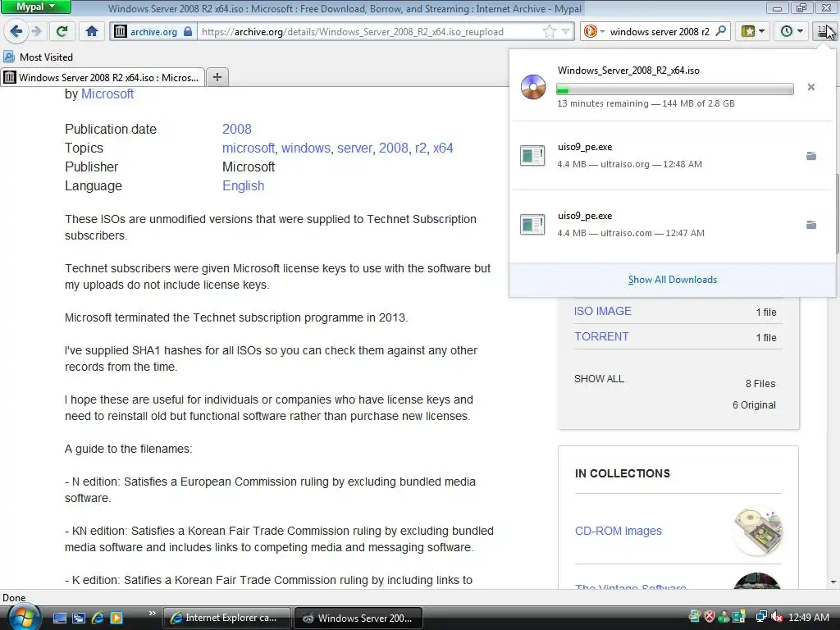Open the Home page button

[x=92, y=31]
